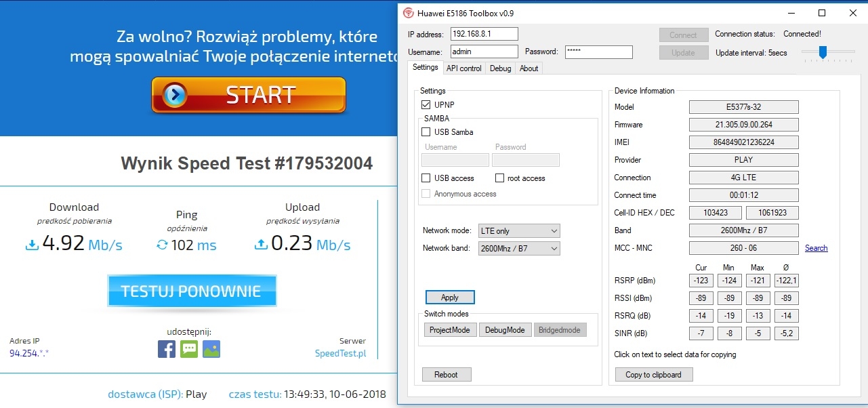Image resolution: width=868 pixels, height=408 pixels.
Task: Click the Search link next to MCC - MNC
Action: [x=817, y=248]
